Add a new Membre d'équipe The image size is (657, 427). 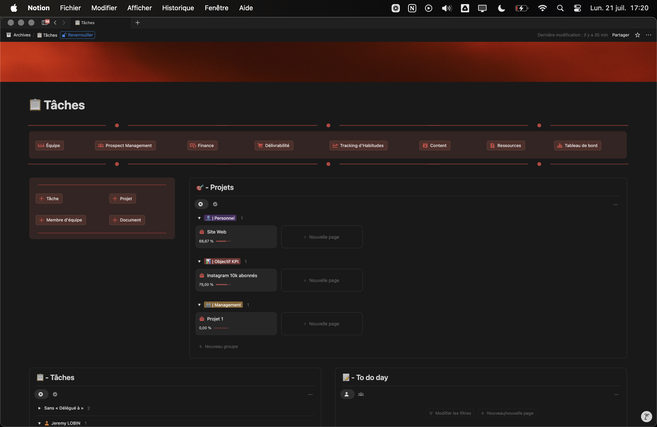click(61, 220)
